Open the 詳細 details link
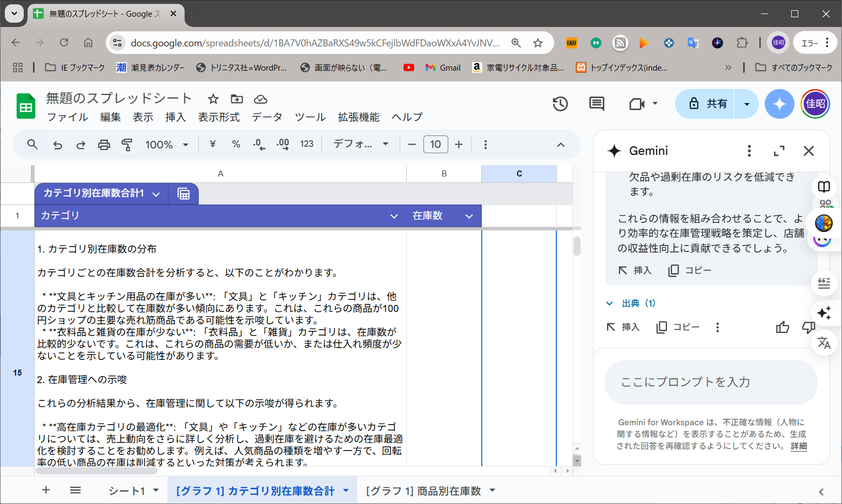This screenshot has height=504, width=842. point(799,446)
